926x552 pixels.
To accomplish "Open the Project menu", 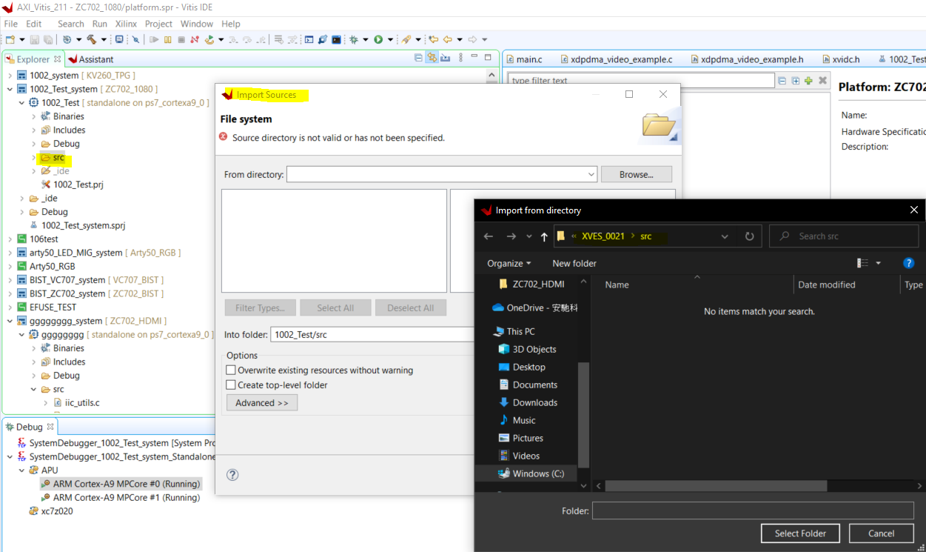I will [x=158, y=24].
